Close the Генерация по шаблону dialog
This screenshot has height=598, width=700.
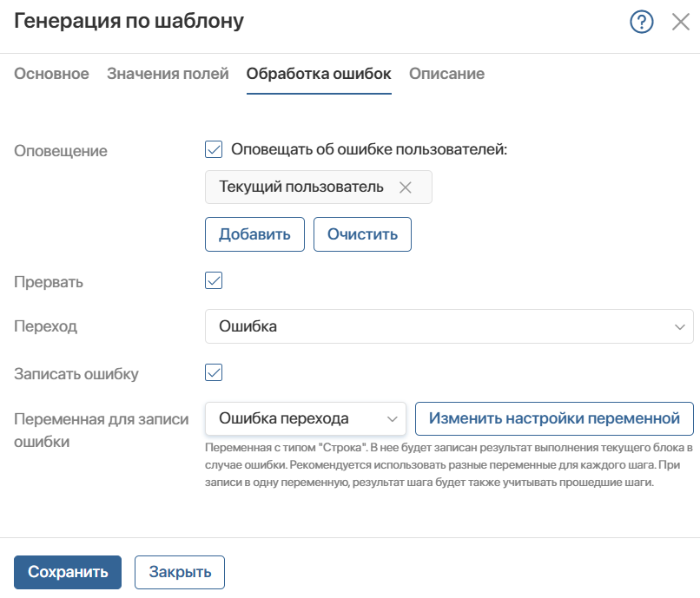tap(680, 22)
